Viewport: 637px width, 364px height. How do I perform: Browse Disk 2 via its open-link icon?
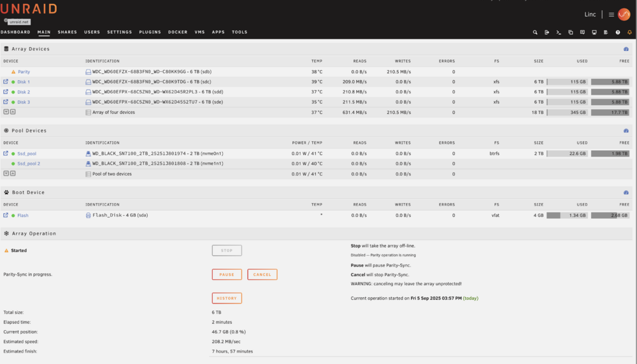[6, 92]
